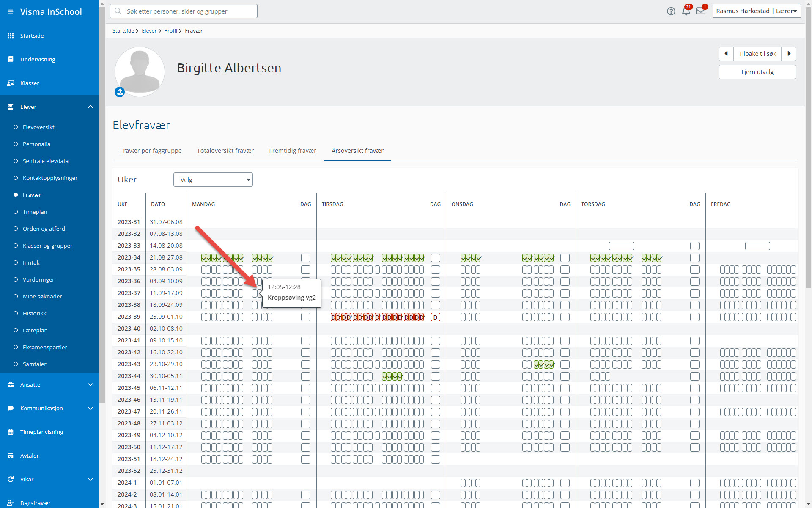The image size is (812, 508).
Task: Click the upload photo icon on avatar
Action: (x=120, y=92)
